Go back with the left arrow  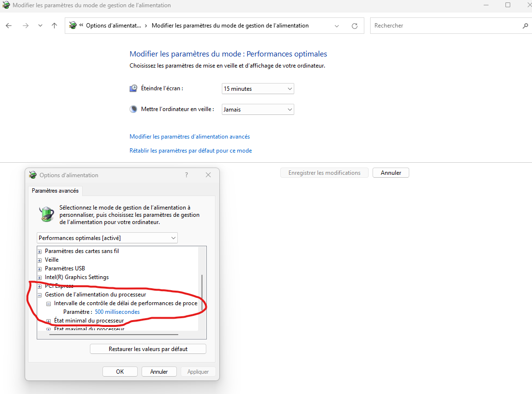9,26
